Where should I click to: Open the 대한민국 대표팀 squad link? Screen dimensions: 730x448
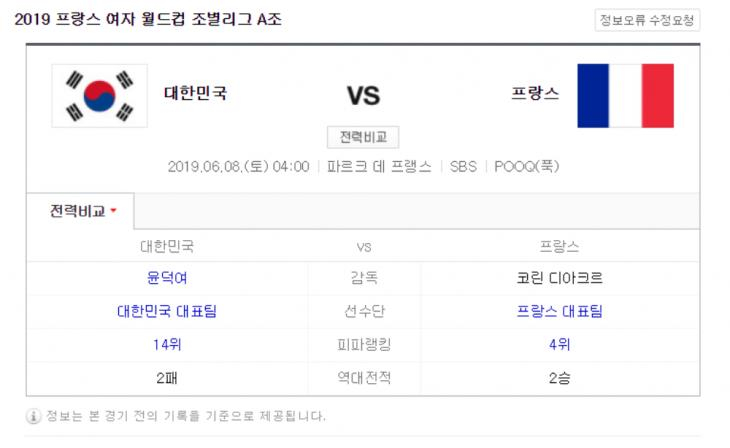click(167, 311)
